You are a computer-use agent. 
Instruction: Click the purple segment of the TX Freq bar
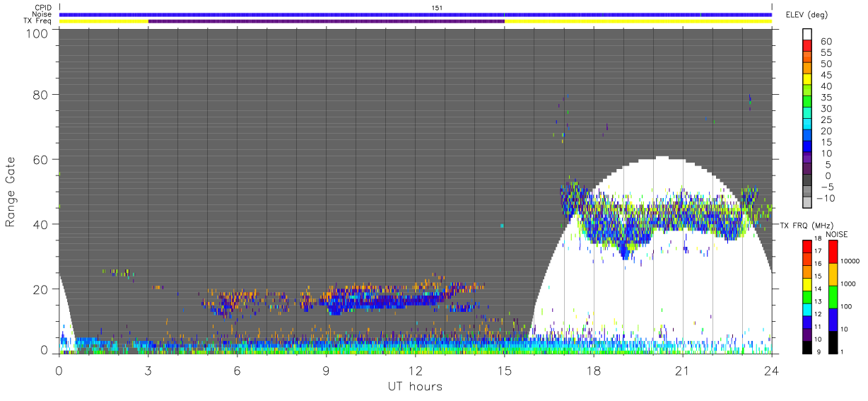326,21
